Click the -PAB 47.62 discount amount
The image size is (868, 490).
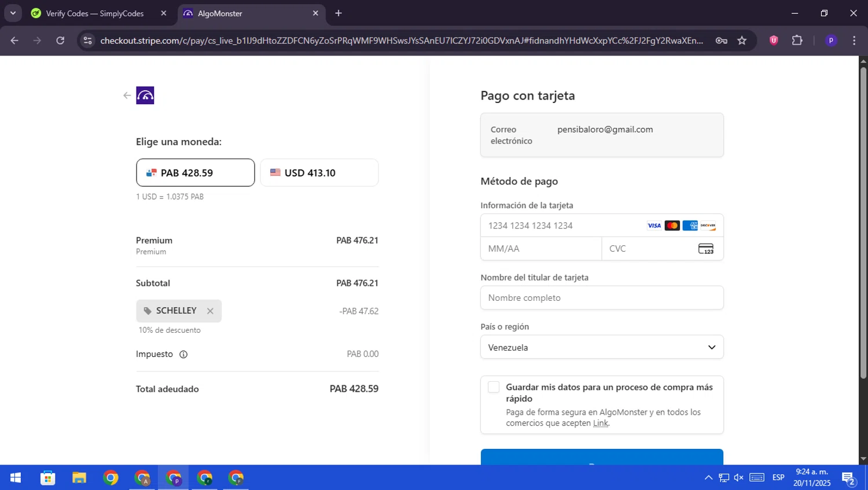coord(359,311)
